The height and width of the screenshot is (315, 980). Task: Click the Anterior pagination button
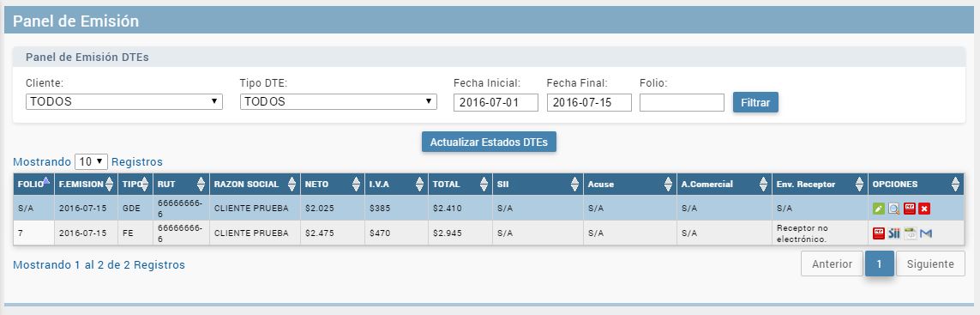pyautogui.click(x=832, y=264)
